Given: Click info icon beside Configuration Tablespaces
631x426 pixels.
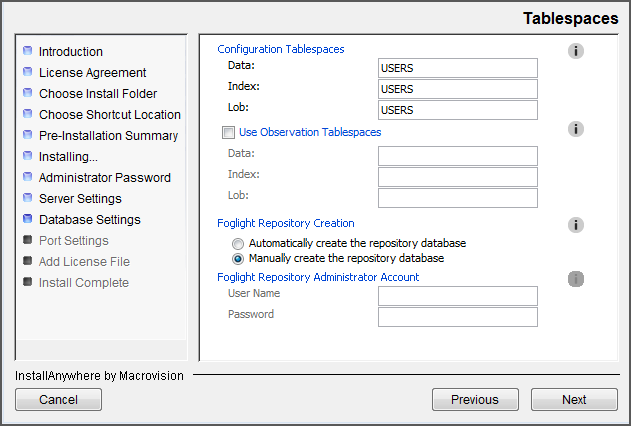Looking at the screenshot, I should [575, 51].
